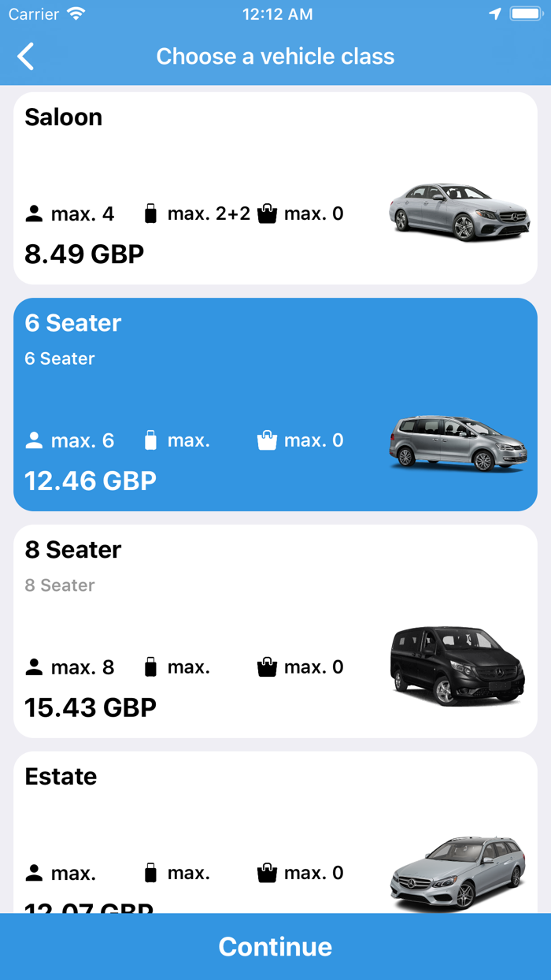Image resolution: width=551 pixels, height=980 pixels.
Task: Click the suitcase icon on Saloon card
Action: (151, 213)
